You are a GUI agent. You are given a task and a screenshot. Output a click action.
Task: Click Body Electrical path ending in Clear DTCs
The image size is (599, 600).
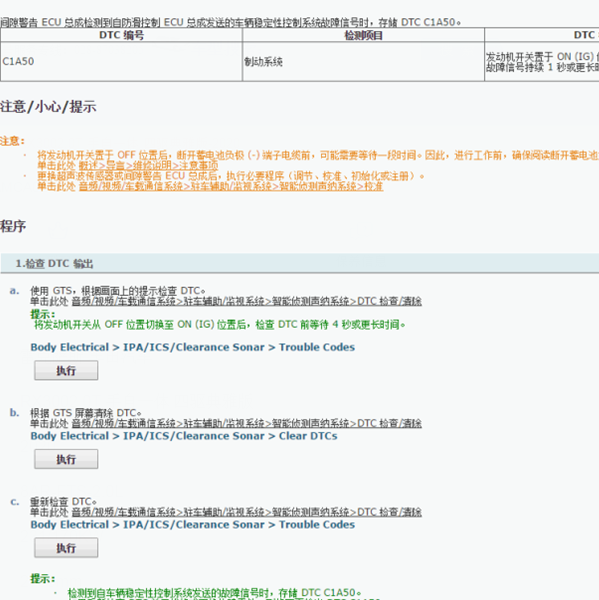pyautogui.click(x=184, y=436)
